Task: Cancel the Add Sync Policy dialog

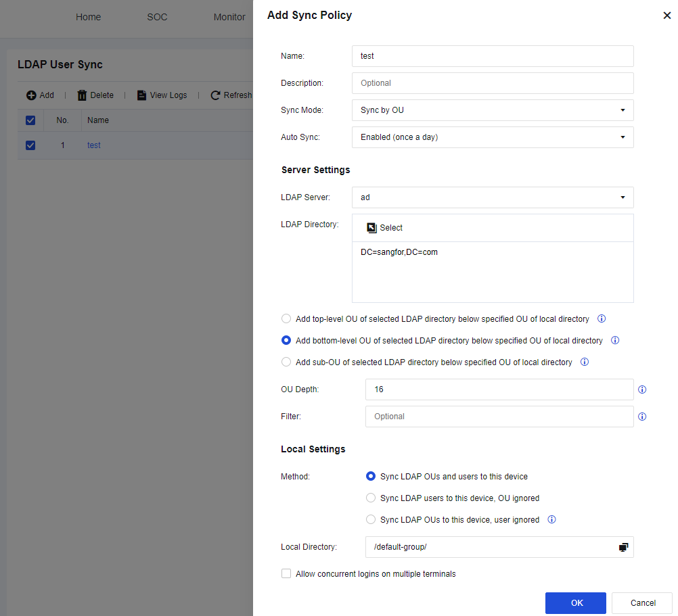Action: point(642,602)
